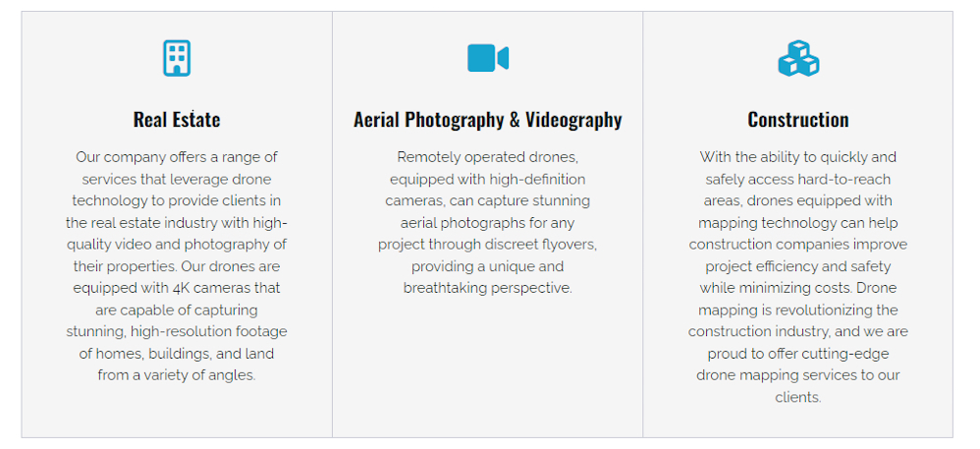
Task: Click 'With the ability to quickly and' line
Action: click(798, 157)
